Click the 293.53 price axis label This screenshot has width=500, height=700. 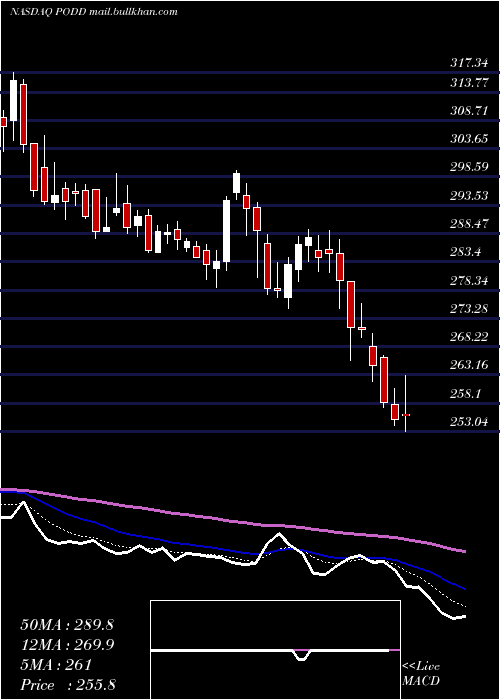pyautogui.click(x=469, y=196)
